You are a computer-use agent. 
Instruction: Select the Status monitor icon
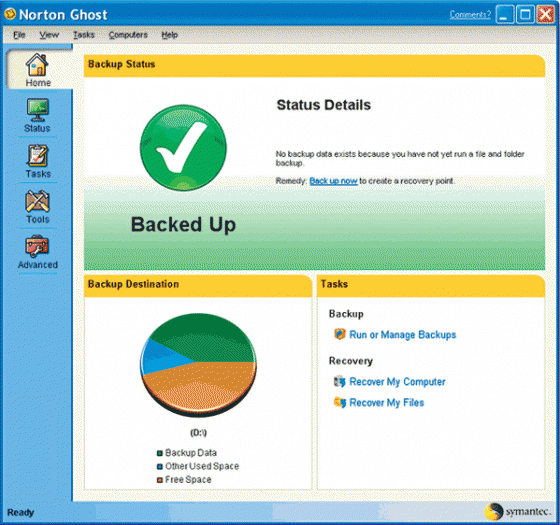(38, 110)
